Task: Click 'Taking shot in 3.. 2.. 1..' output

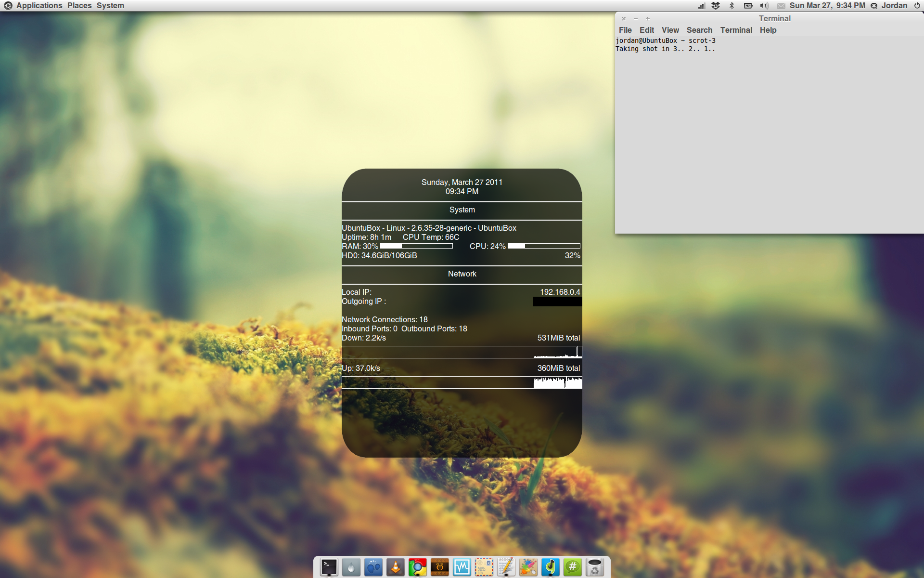Action: (x=665, y=49)
